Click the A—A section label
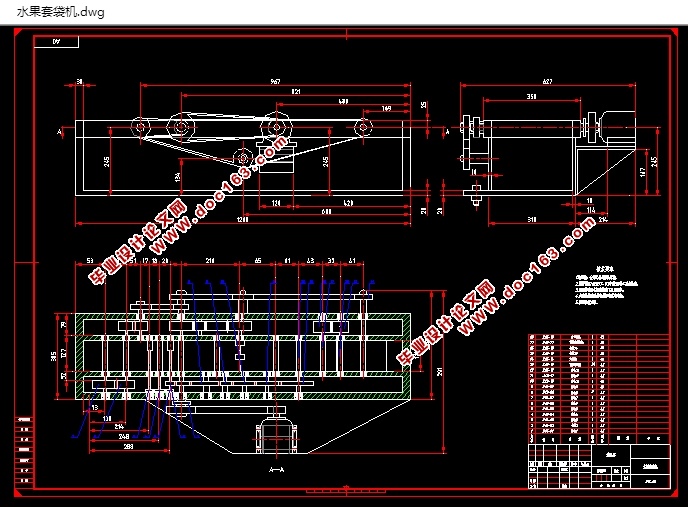Viewport: 688px width, 507px height. 276,470
